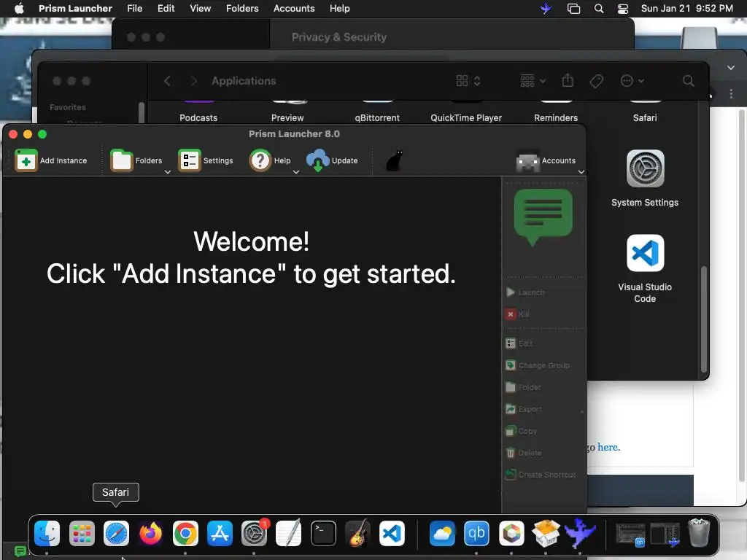Click the Stage Manager menu bar icon

point(573,8)
